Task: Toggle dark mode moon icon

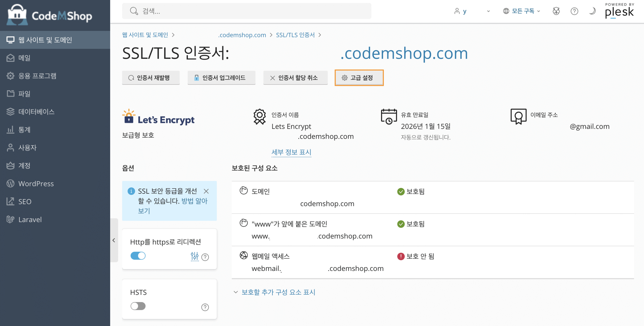Action: 592,11
